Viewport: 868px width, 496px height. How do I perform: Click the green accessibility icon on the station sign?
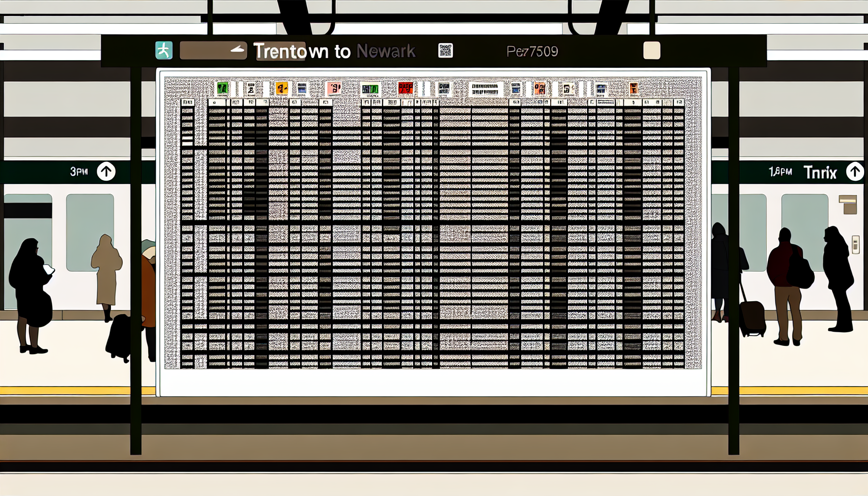click(164, 50)
